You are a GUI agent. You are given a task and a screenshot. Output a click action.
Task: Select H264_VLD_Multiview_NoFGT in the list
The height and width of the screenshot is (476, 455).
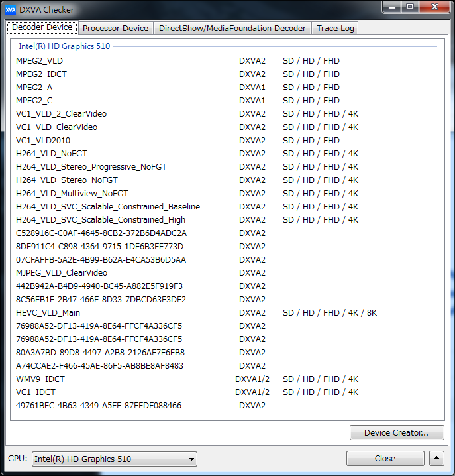pos(72,194)
